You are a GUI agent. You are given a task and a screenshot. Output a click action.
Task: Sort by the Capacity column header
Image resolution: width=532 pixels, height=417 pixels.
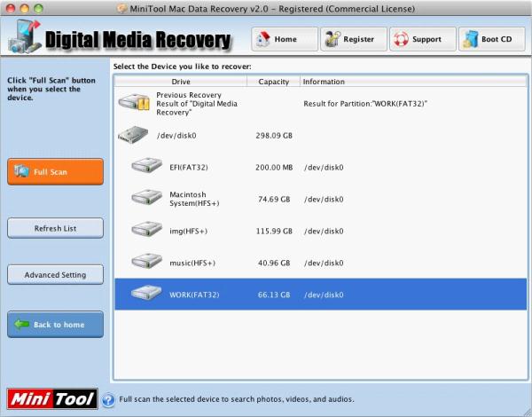click(273, 82)
